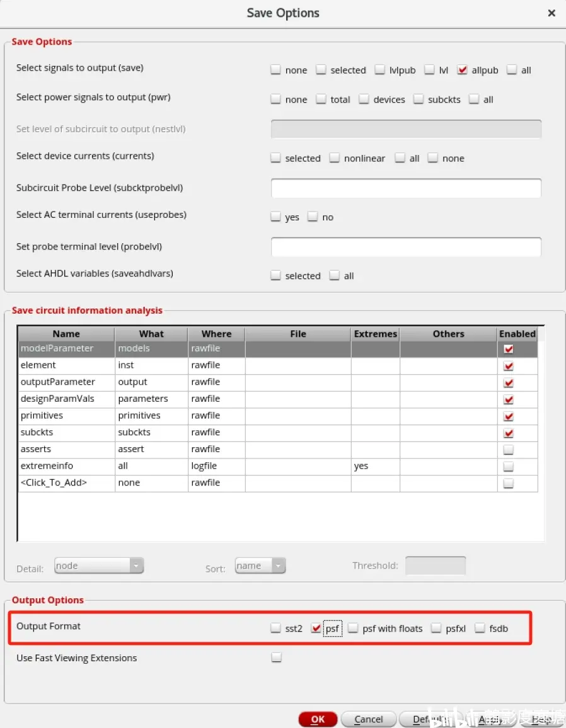Close the Save Options dialog
This screenshot has width=566, height=728.
552,13
